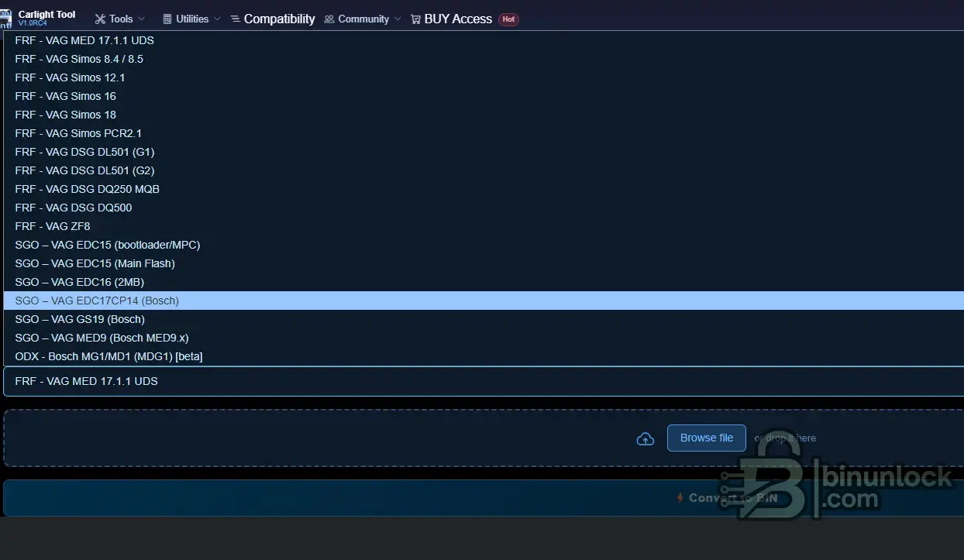This screenshot has width=964, height=560.
Task: Select SGO – VAG EDC17CP14 (Bosch)
Action: point(484,301)
